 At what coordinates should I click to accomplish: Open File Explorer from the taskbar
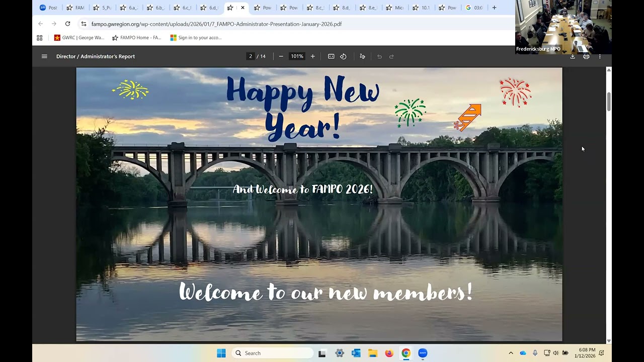[373, 353]
